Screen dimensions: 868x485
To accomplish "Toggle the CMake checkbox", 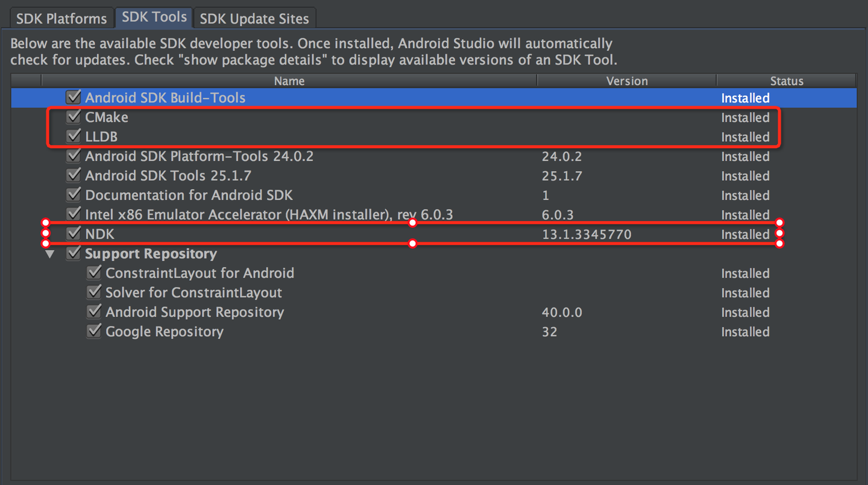I will pos(74,116).
